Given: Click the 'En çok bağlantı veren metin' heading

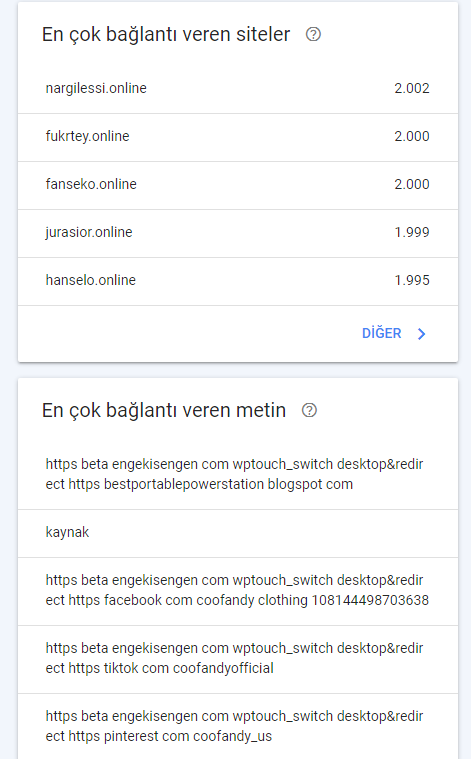Looking at the screenshot, I should [164, 411].
